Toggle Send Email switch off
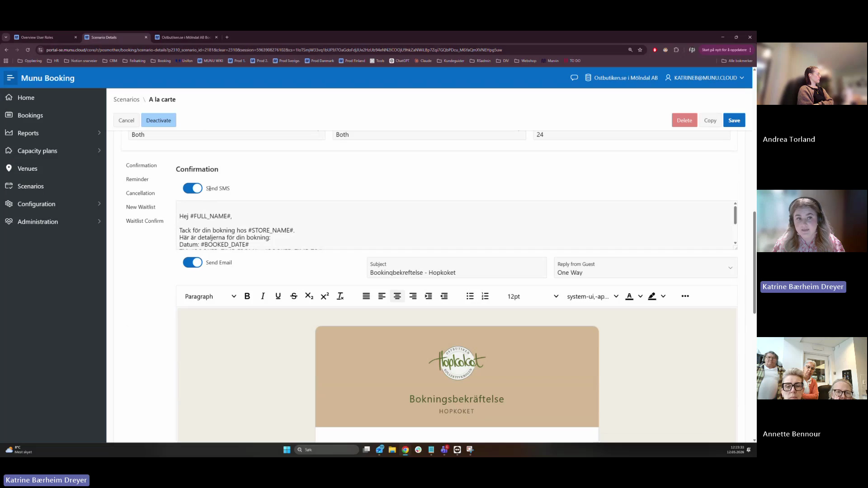The height and width of the screenshot is (488, 868). [x=193, y=263]
